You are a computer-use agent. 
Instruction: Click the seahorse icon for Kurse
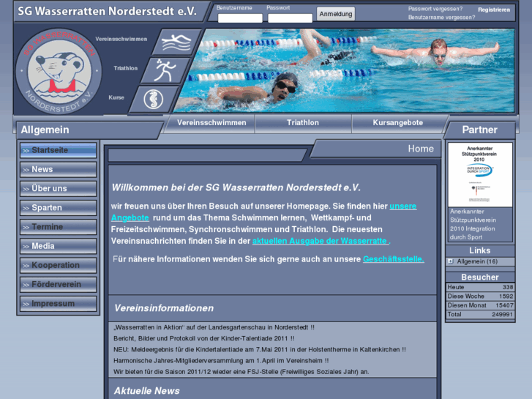(154, 100)
